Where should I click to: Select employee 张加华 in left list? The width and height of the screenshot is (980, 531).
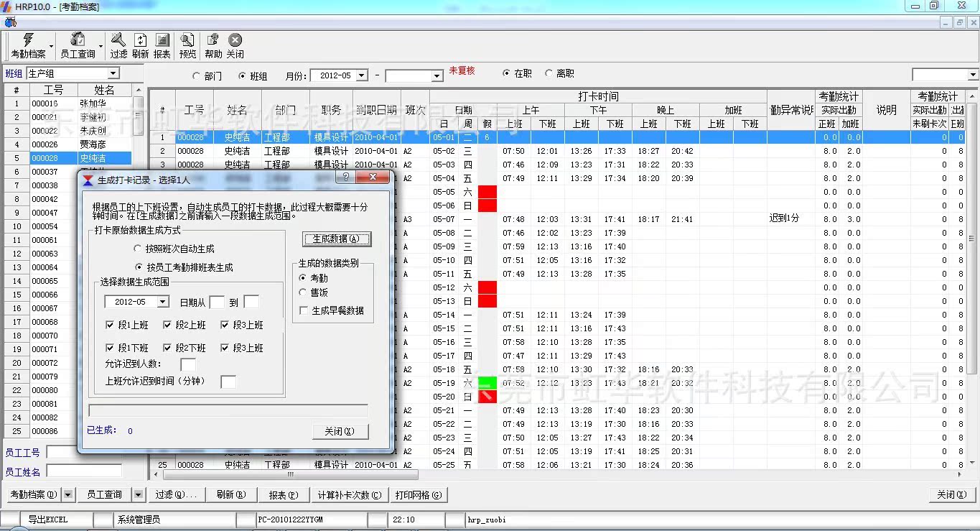pos(93,103)
